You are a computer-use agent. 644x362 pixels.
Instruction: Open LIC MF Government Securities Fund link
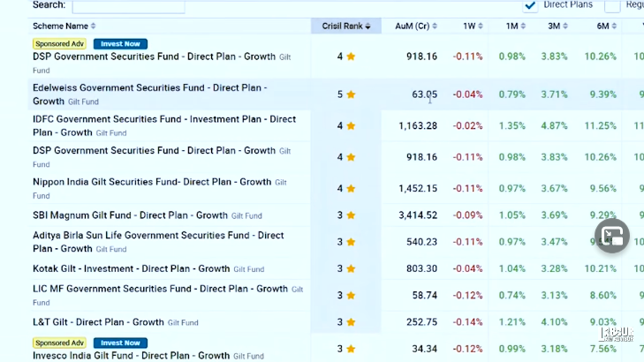coord(160,289)
